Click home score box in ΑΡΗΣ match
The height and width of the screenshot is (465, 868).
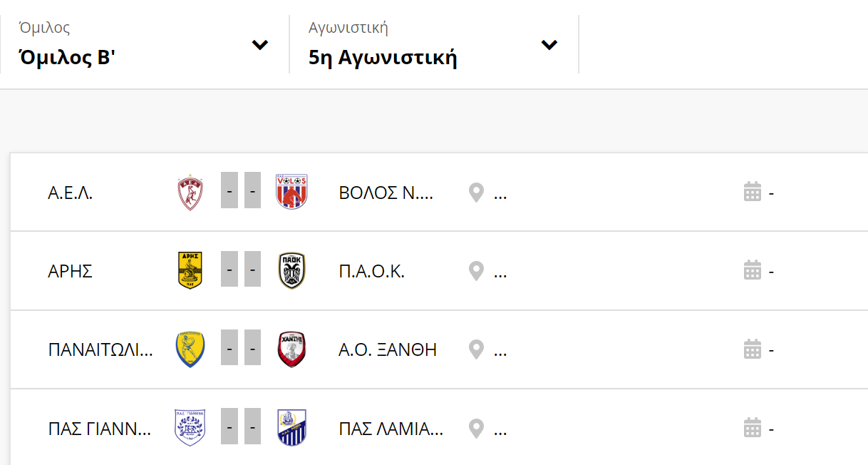pos(229,271)
